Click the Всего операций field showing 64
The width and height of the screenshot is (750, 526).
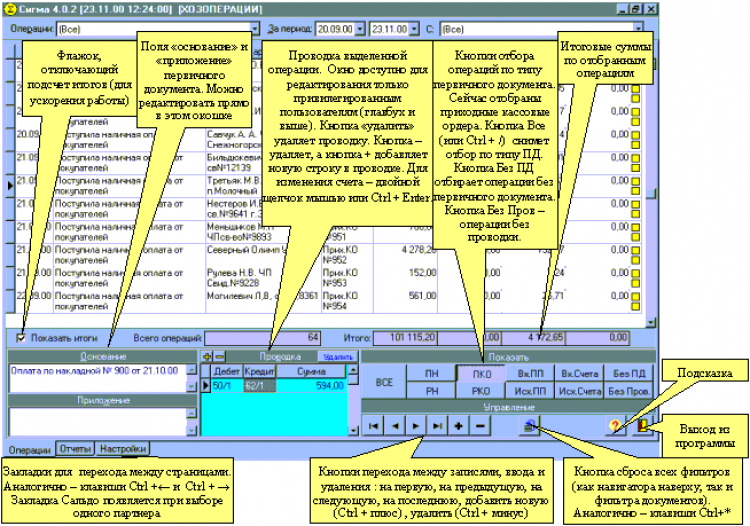point(263,338)
